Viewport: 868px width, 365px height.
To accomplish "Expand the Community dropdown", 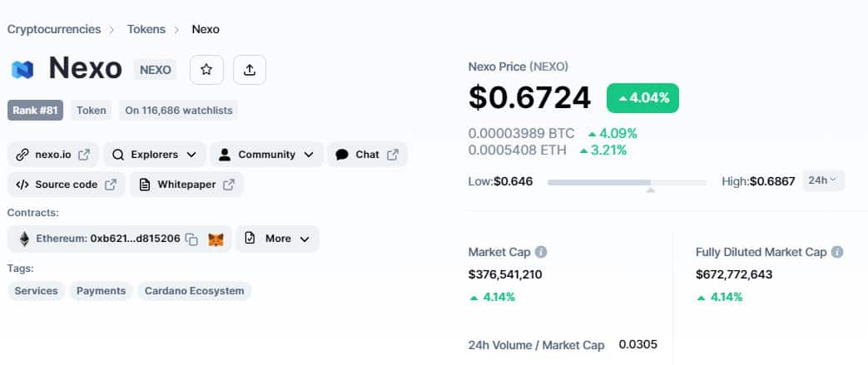I will pyautogui.click(x=309, y=155).
